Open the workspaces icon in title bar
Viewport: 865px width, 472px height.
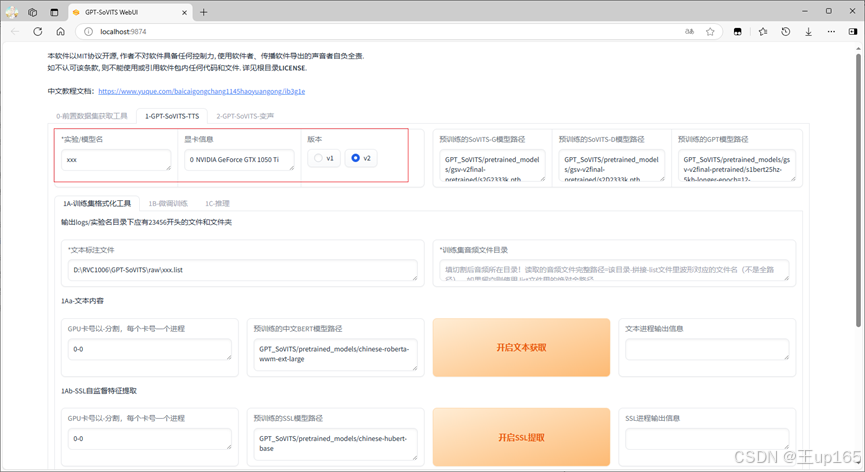tap(33, 12)
